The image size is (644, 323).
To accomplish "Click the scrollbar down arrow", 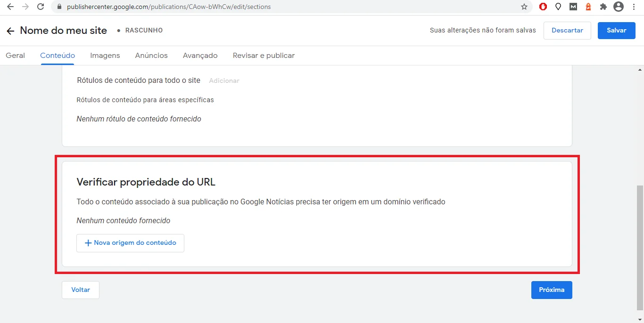I will [640, 319].
